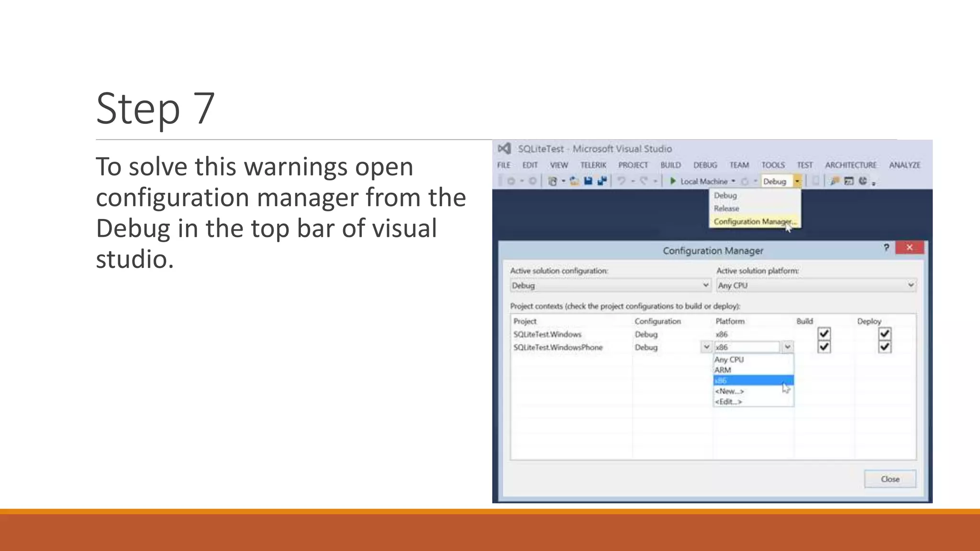Open the EDIT menu
The height and width of the screenshot is (551, 980).
pos(530,165)
